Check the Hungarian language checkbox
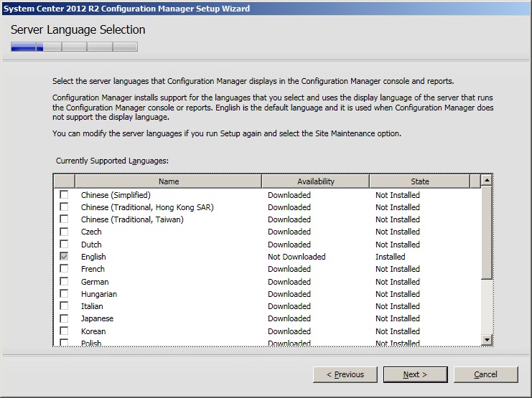Screen dimensions: 532x398 coord(65,294)
